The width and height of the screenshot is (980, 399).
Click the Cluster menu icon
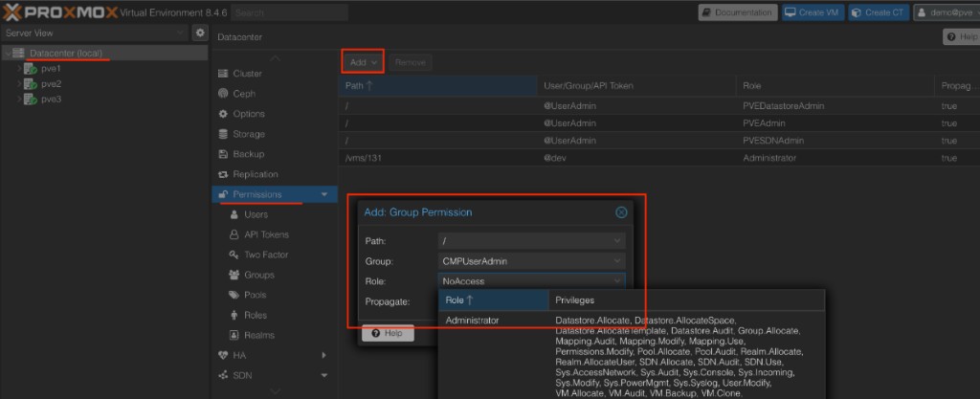(222, 74)
